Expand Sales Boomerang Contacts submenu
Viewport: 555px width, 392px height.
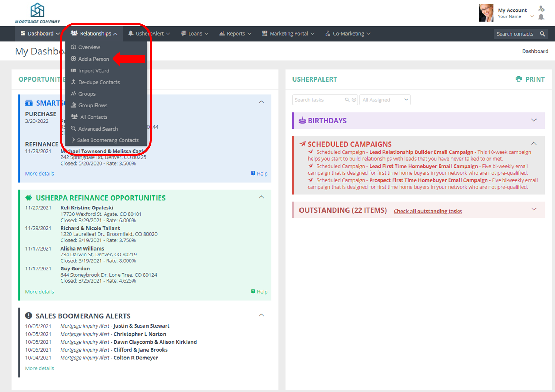pos(107,140)
